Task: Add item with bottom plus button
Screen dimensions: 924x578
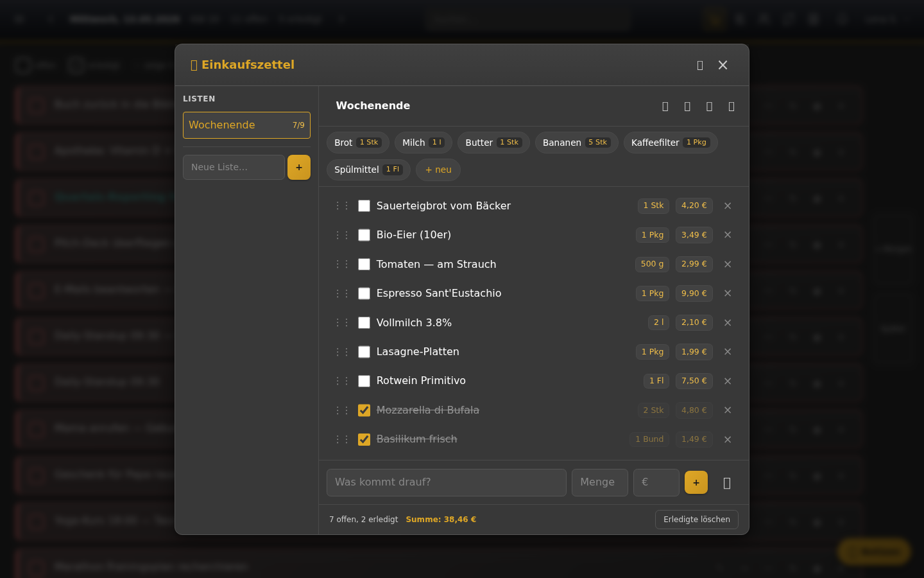Action: tap(696, 483)
